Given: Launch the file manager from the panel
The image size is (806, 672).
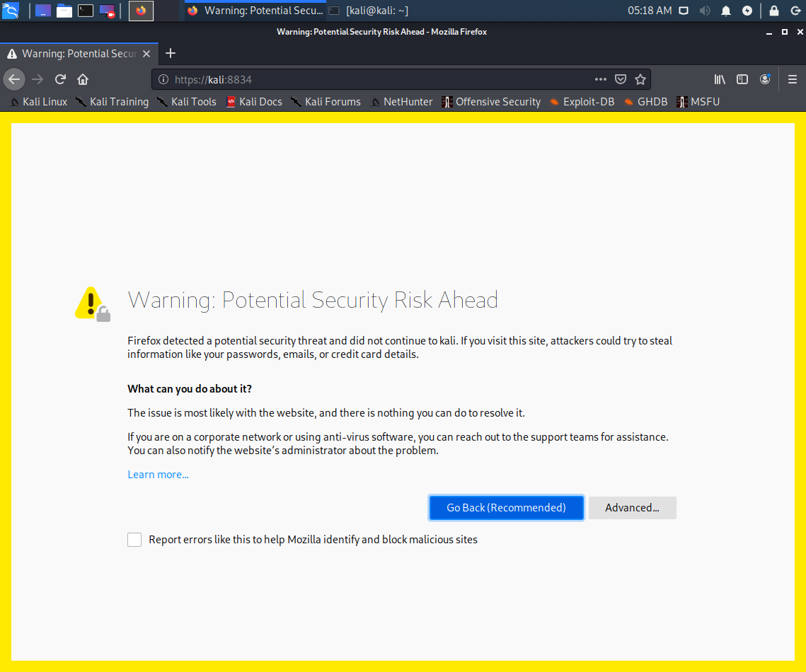Looking at the screenshot, I should pos(64,11).
